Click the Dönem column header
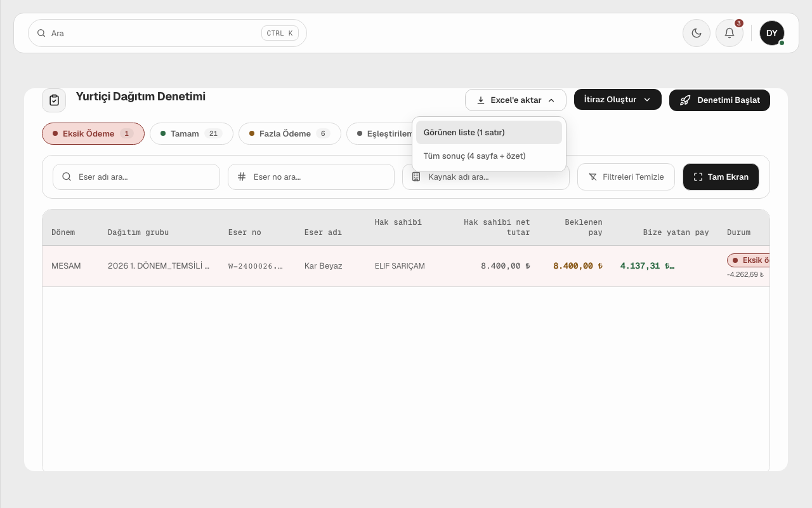The width and height of the screenshot is (812, 508). 63,232
